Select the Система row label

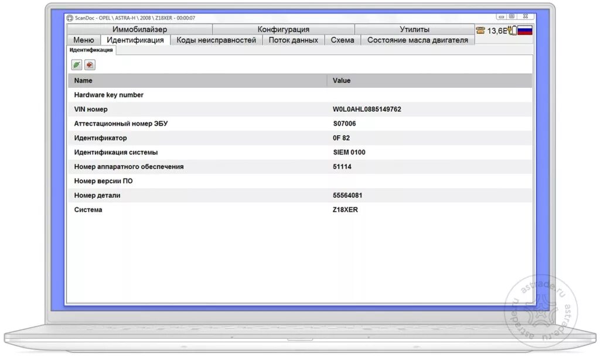[x=88, y=210]
